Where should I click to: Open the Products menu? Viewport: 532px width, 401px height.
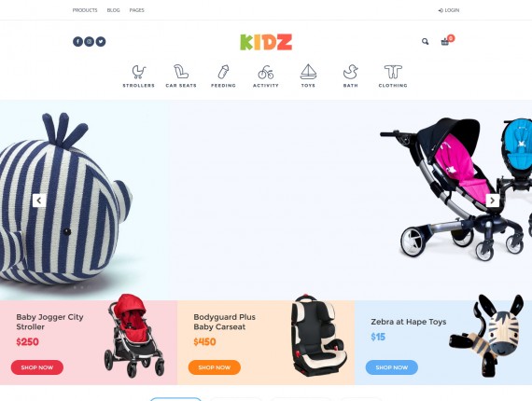pos(85,10)
